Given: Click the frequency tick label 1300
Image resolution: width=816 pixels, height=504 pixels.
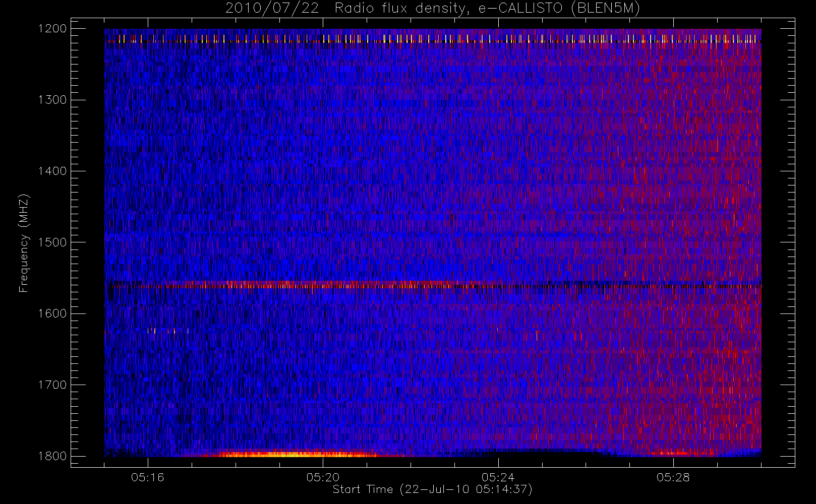Looking at the screenshot, I should click(x=52, y=100).
